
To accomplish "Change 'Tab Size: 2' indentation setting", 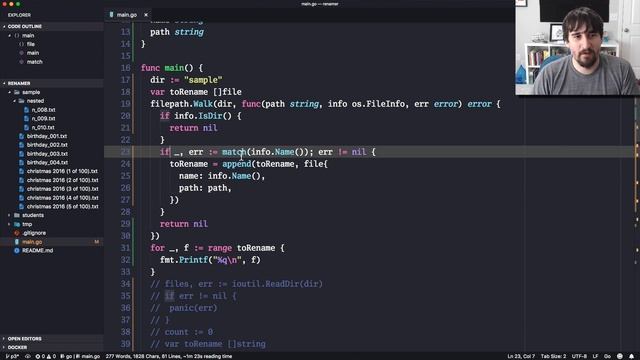I will (x=553, y=356).
